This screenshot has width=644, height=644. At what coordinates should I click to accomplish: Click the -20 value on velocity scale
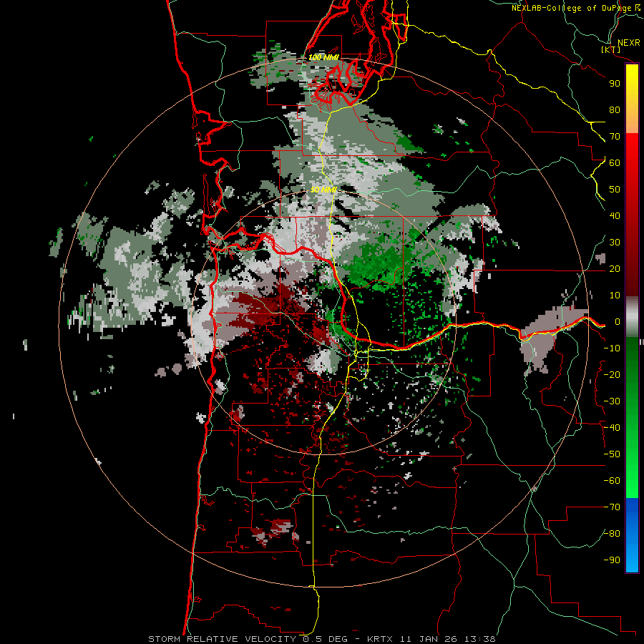[x=613, y=375]
